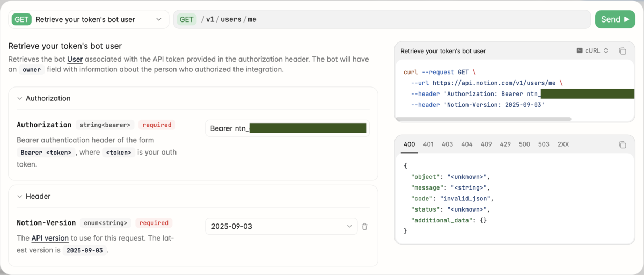This screenshot has height=275, width=644.
Task: Switch to the 401 response tab
Action: 428,144
